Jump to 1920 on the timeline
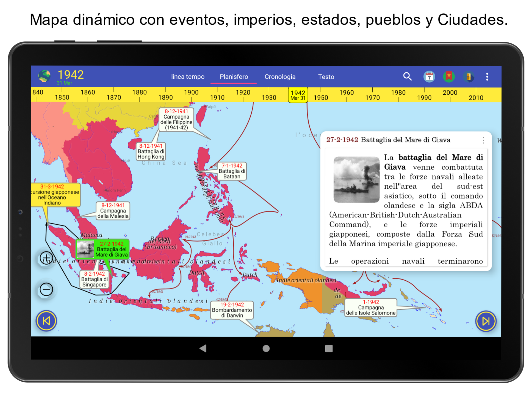Viewport: 532px width, 399px height. pos(243,92)
